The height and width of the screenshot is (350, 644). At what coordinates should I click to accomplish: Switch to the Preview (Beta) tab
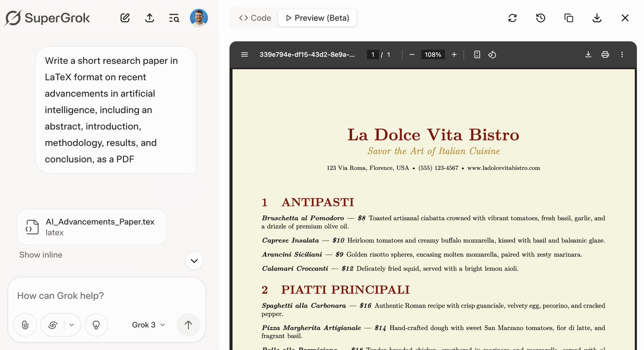pyautogui.click(x=317, y=18)
